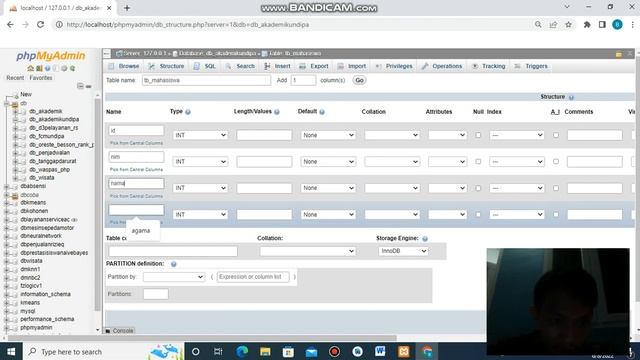Open db_akademikundipa in database tree
Screen dimensions: 640x360
[54, 119]
